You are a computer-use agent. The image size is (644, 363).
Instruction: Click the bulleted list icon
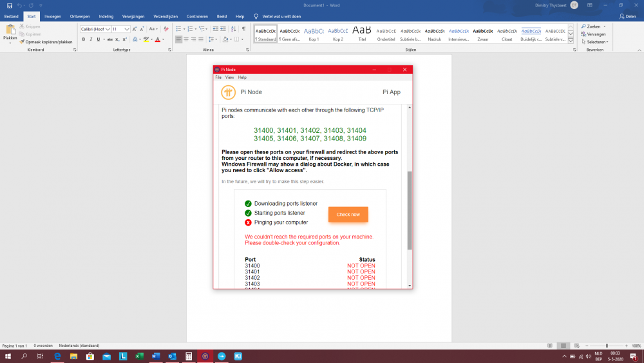click(x=179, y=29)
